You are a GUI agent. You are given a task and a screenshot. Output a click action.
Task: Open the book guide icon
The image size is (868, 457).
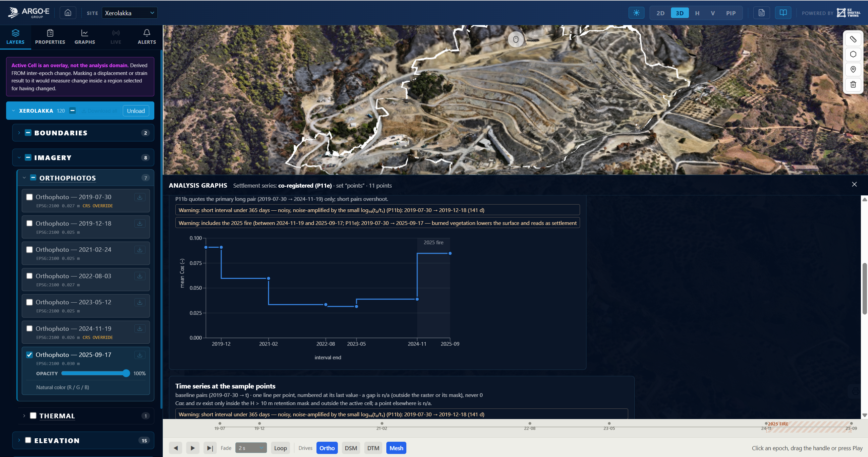tap(783, 13)
